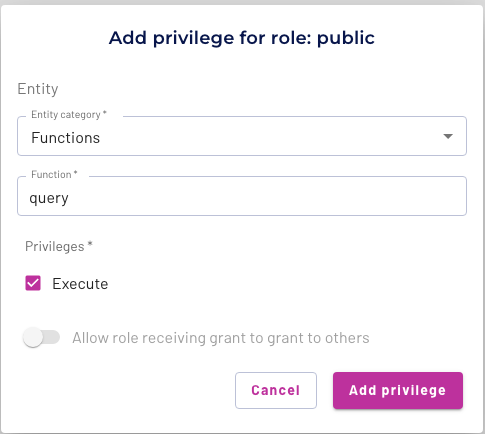Click the 'Function *' floating label

tap(54, 174)
